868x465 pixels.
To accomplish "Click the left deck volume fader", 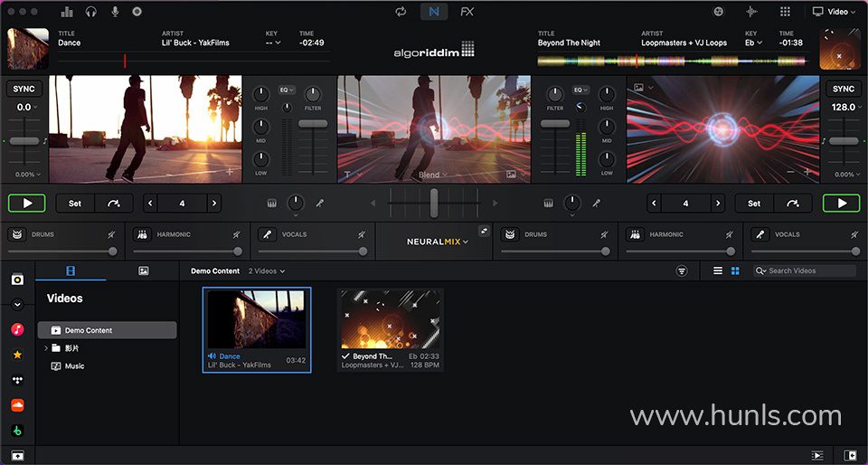I will click(x=313, y=124).
